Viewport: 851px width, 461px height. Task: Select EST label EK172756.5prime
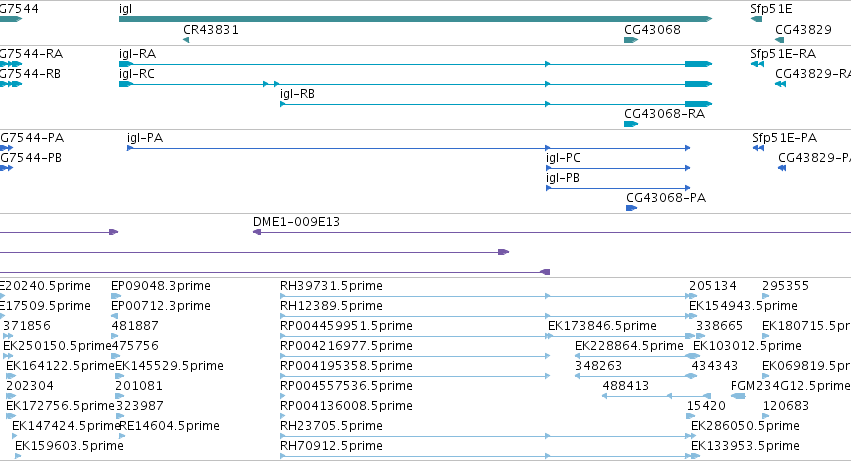[60, 406]
